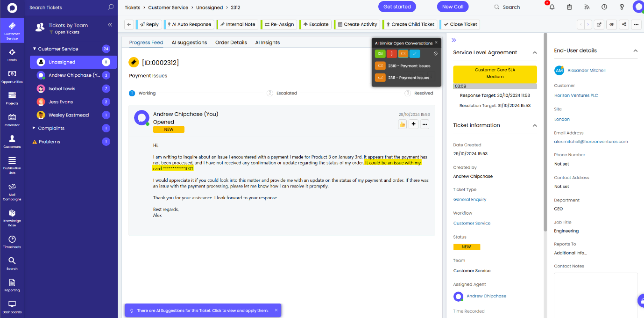Collapse the Customer Service team tree
Viewport: 644px width, 318px height.
point(34,49)
